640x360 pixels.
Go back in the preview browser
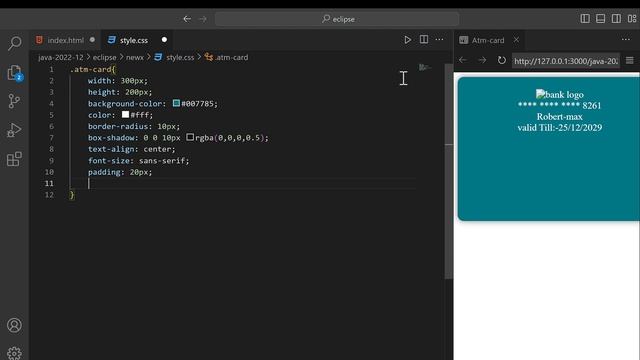(463, 60)
